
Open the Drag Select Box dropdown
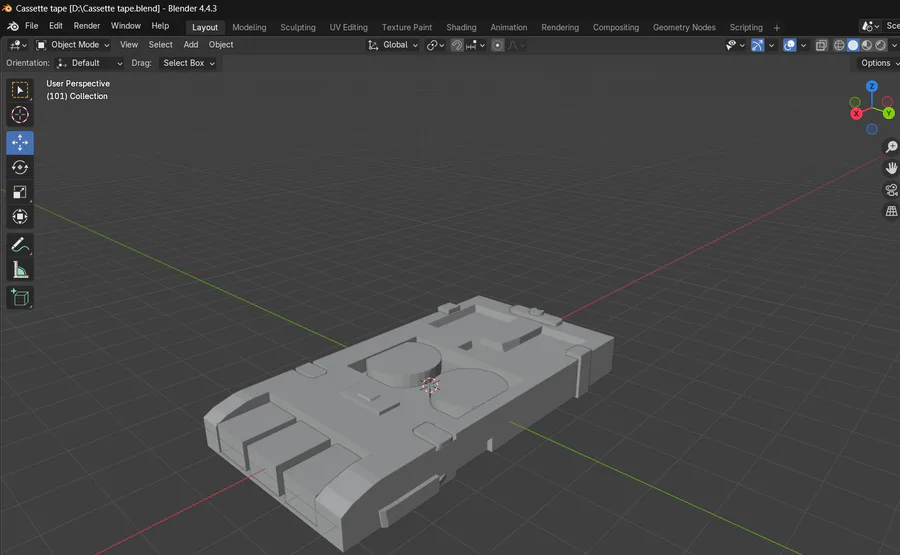pyautogui.click(x=188, y=63)
